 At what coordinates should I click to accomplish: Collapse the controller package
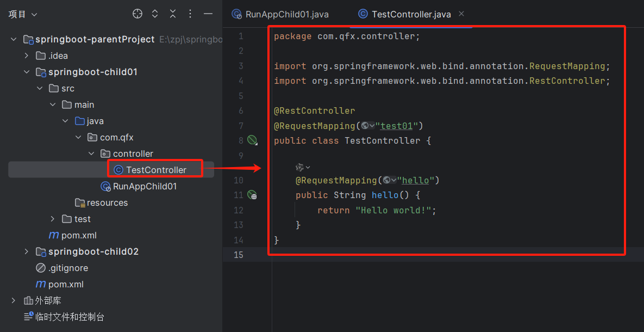point(92,154)
